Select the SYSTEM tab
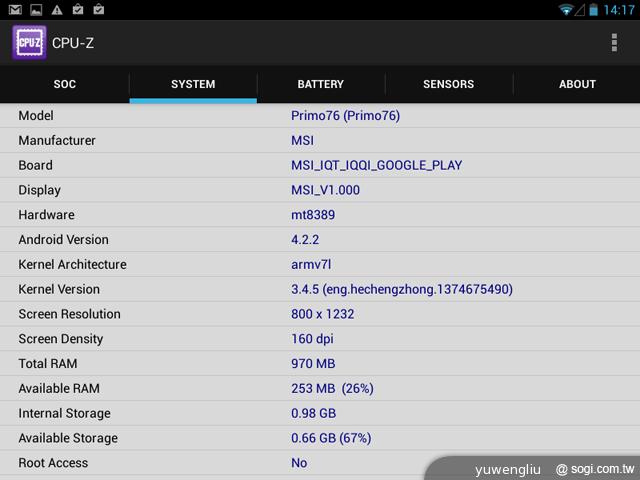Image resolution: width=640 pixels, height=480 pixels. (193, 84)
